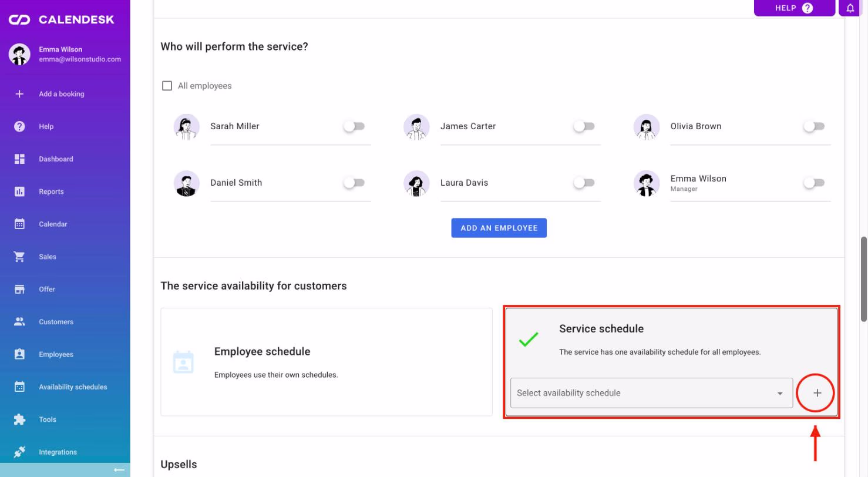The height and width of the screenshot is (477, 868).
Task: Click the Employee schedule calendar icon
Action: (x=183, y=362)
